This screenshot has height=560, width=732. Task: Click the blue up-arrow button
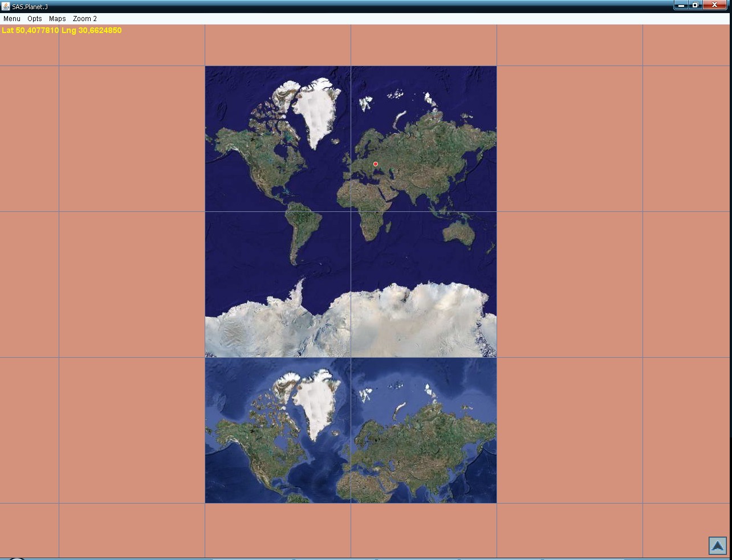pyautogui.click(x=717, y=546)
